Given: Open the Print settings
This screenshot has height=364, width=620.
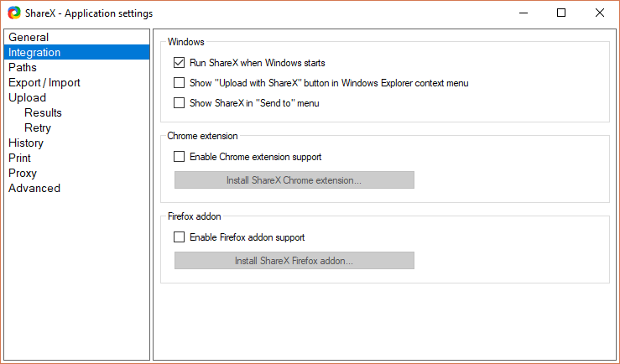Looking at the screenshot, I should coord(76,158).
